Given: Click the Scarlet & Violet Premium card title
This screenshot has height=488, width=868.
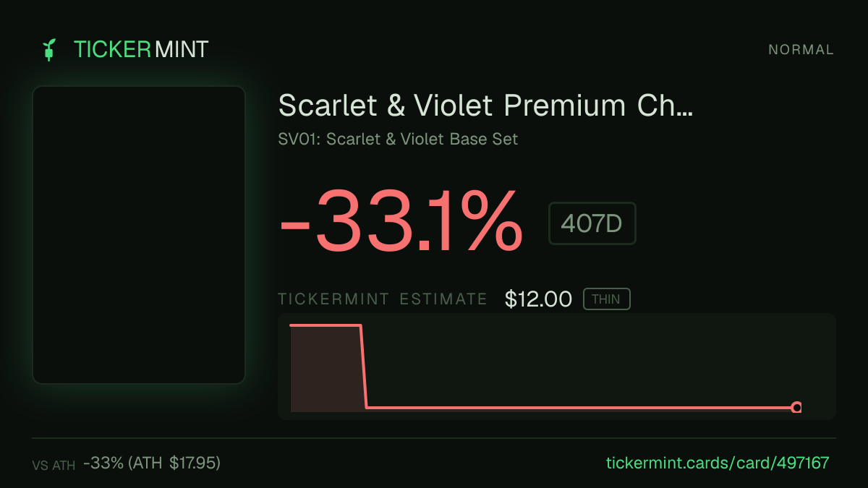Looking at the screenshot, I should click(x=485, y=106).
